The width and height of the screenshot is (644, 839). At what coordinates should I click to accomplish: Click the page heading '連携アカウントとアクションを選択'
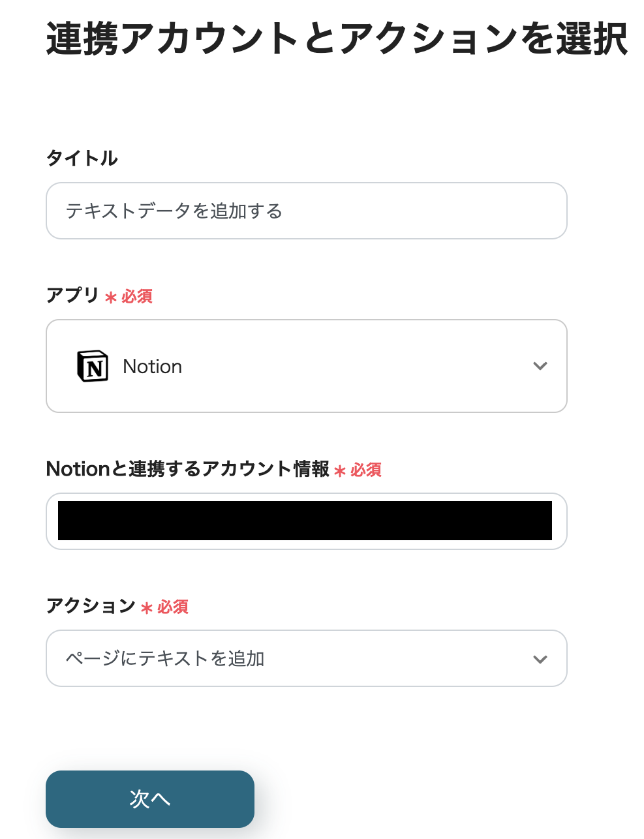[x=337, y=38]
